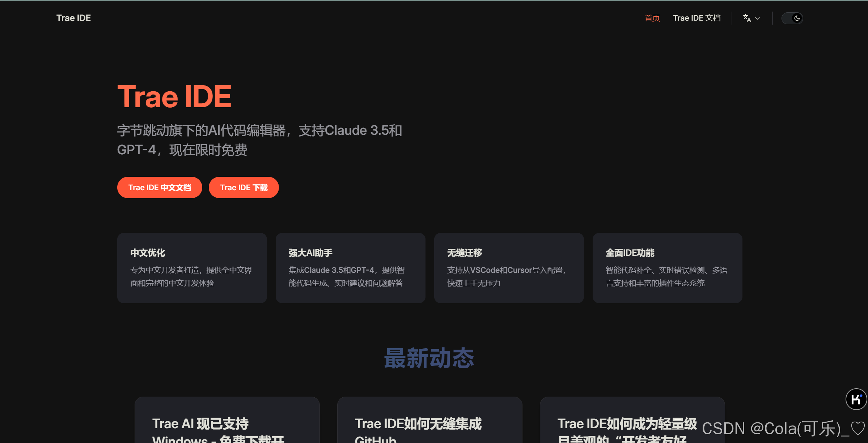Click the floating K assistant icon

tap(856, 399)
